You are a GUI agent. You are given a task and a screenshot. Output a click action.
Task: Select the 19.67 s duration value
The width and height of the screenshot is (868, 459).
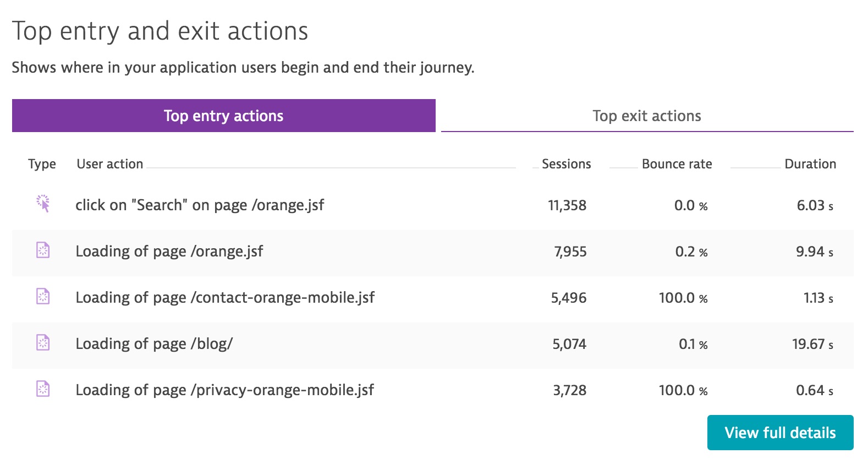812,344
